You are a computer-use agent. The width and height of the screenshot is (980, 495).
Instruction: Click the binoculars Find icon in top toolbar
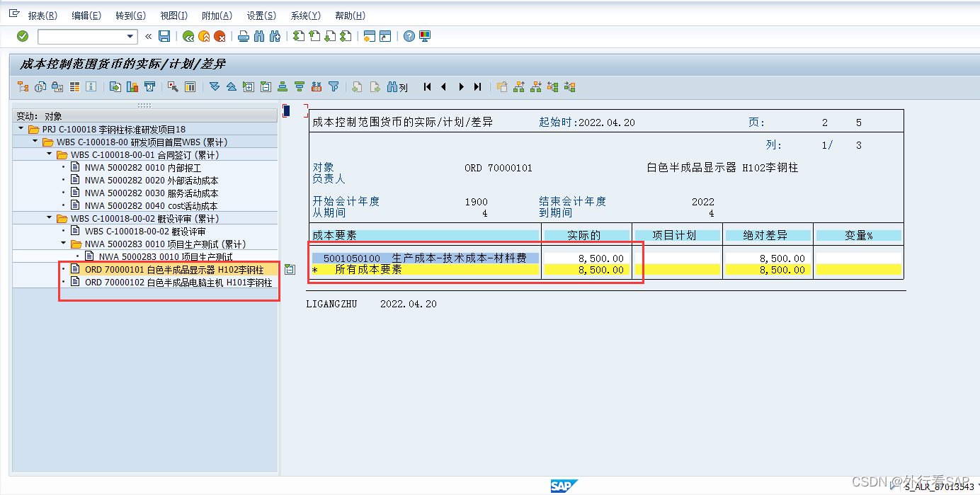(258, 36)
